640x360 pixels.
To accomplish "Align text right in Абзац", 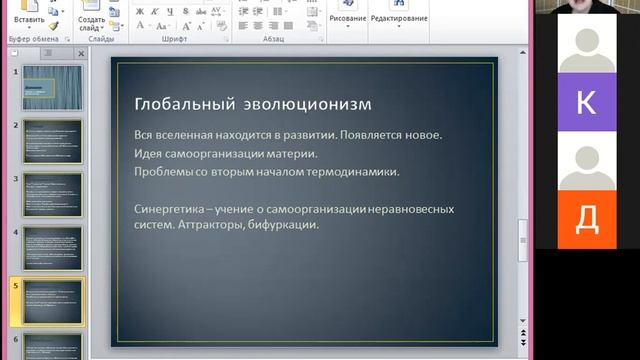I will [273, 26].
